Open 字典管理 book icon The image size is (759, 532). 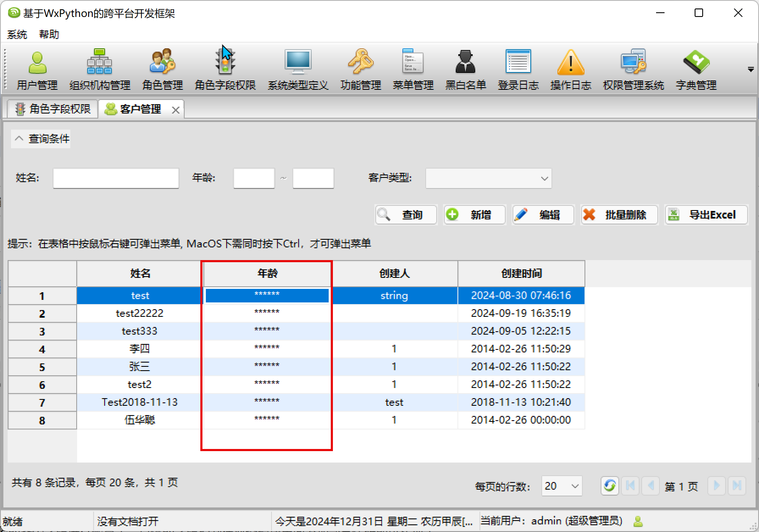click(x=696, y=70)
